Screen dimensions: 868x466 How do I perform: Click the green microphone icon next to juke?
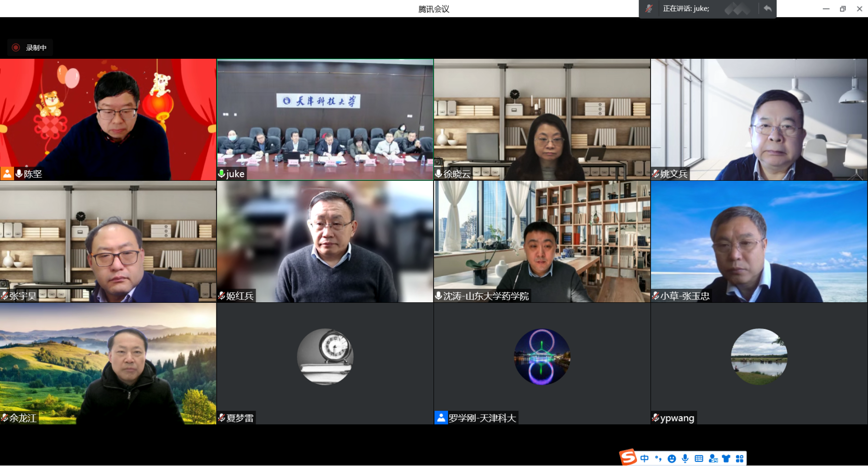pyautogui.click(x=222, y=174)
